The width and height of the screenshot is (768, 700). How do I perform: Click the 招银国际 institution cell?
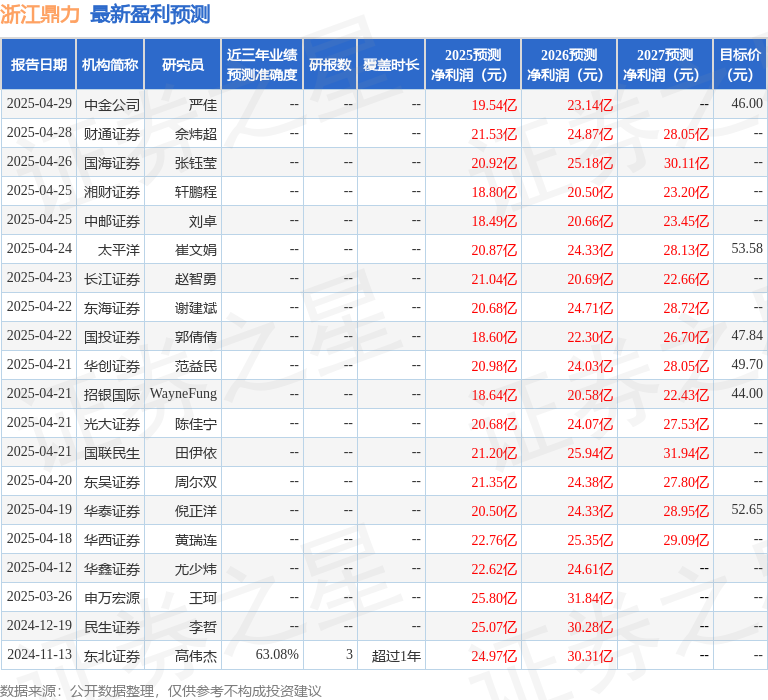112,395
